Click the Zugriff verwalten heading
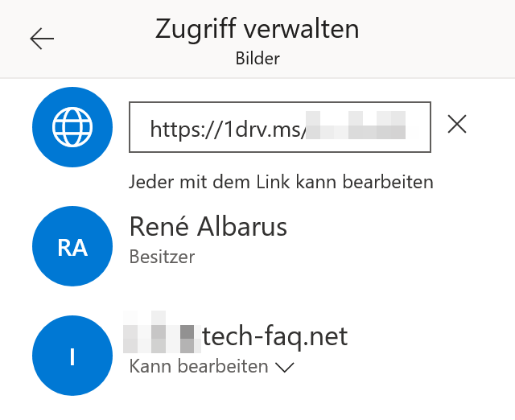Screen dimensions: 515x420 click(257, 29)
